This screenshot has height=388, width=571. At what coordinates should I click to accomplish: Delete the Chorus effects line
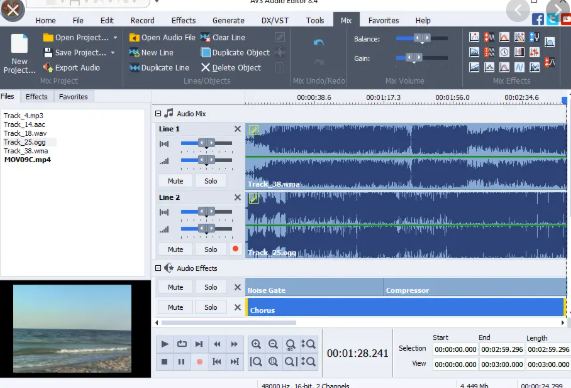coord(237,307)
